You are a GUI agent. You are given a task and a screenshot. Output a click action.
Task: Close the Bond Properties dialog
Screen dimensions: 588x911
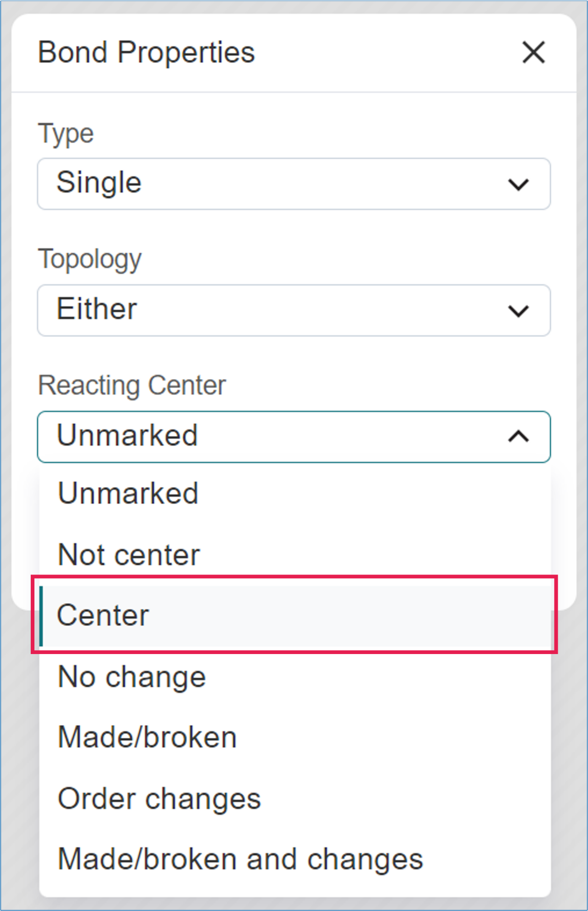[533, 52]
